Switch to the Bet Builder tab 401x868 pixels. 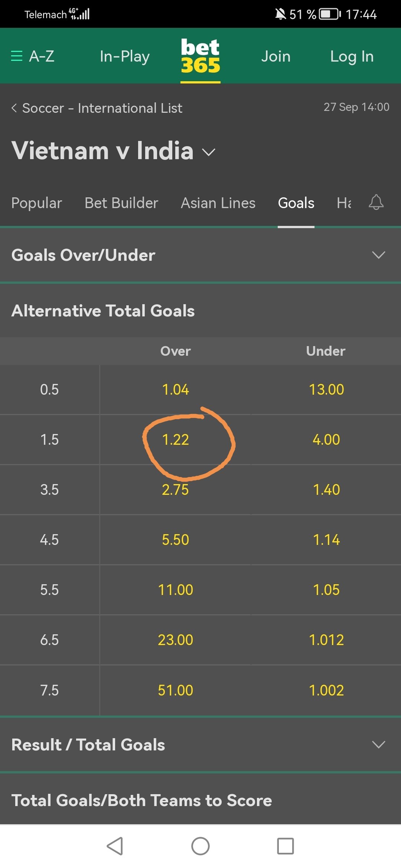121,203
